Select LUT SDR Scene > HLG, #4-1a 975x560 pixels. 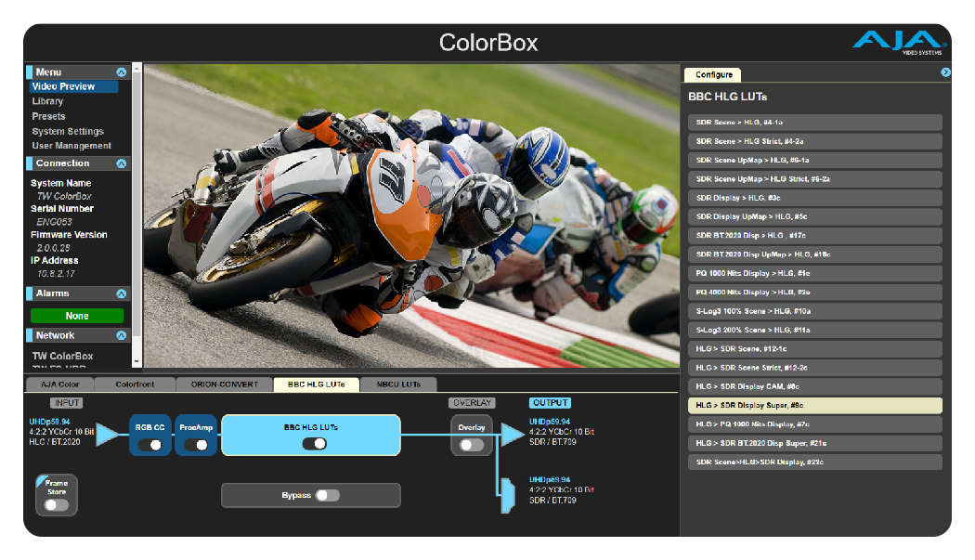tap(815, 123)
